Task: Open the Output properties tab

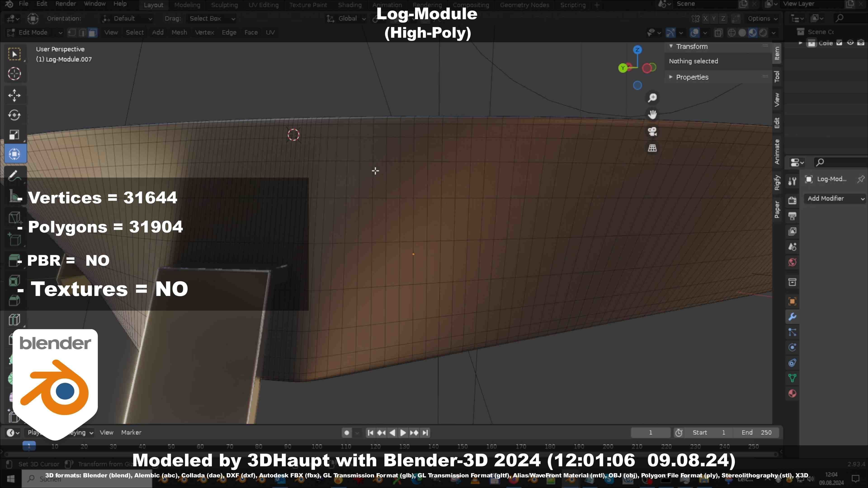Action: pos(792,216)
